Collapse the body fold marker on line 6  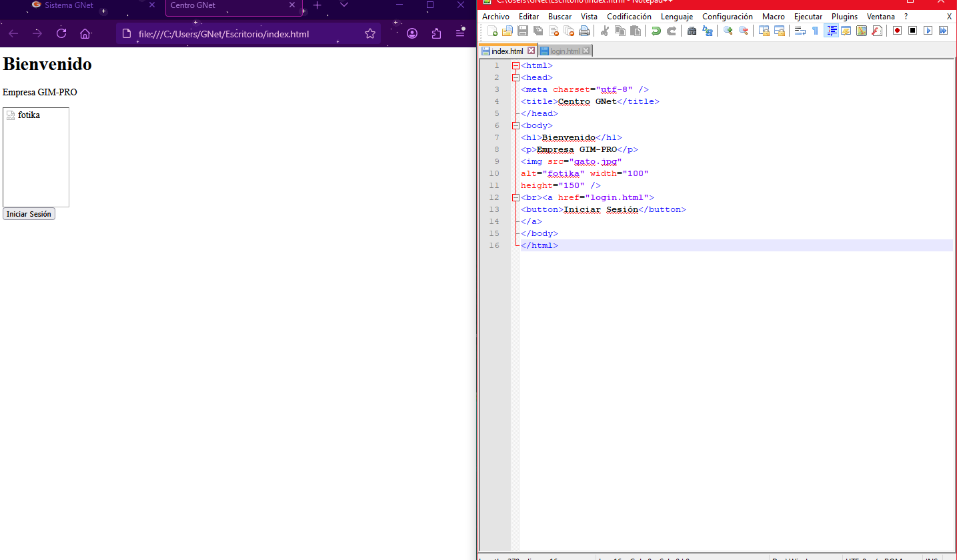pyautogui.click(x=516, y=126)
